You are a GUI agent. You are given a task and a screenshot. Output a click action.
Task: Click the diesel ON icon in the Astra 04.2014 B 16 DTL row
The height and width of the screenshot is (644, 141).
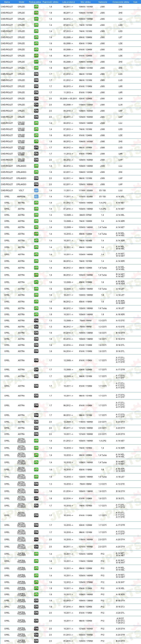tap(36, 351)
